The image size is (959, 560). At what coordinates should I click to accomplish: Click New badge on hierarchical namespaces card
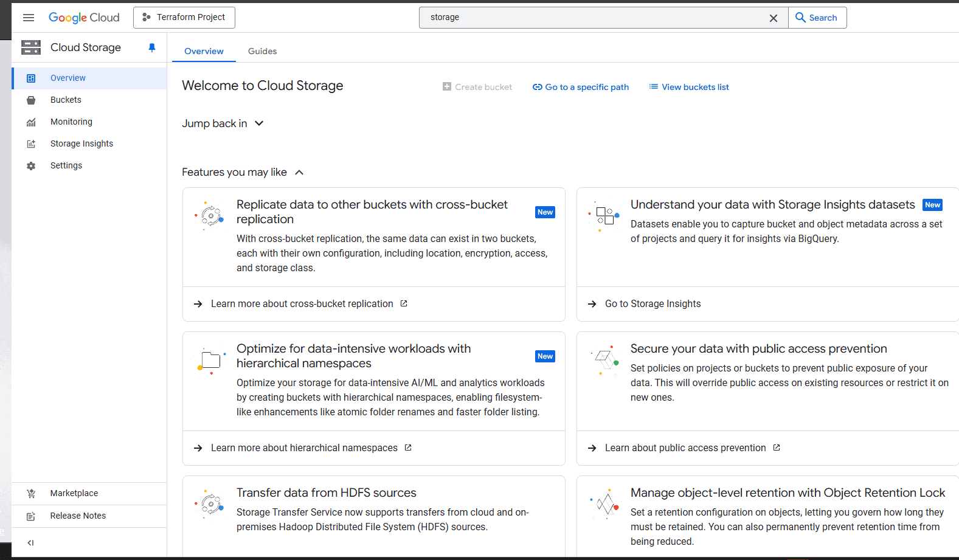pyautogui.click(x=545, y=356)
